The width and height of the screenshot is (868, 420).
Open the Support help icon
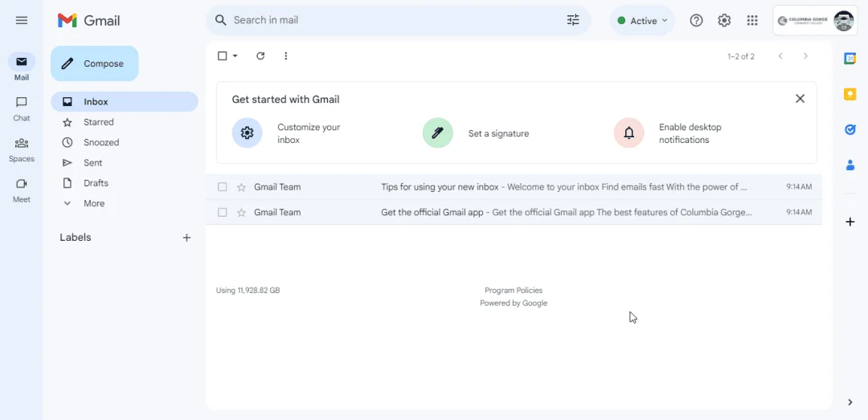(696, 20)
